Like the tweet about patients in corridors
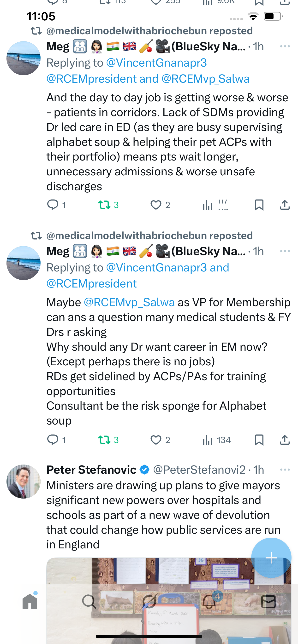This screenshot has width=298, height=644. point(156,205)
